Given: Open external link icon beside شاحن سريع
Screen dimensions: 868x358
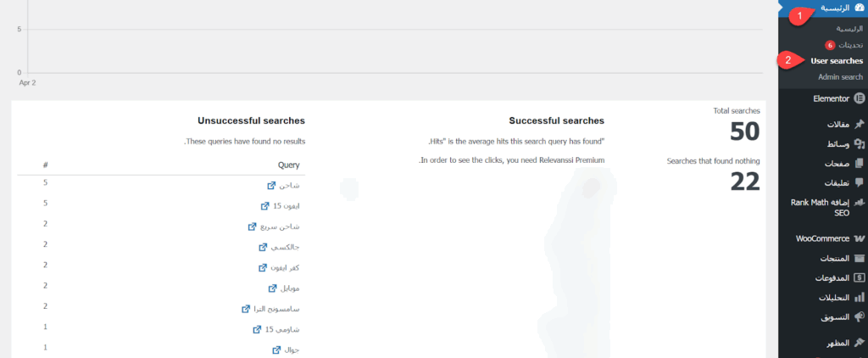Looking at the screenshot, I should (252, 227).
